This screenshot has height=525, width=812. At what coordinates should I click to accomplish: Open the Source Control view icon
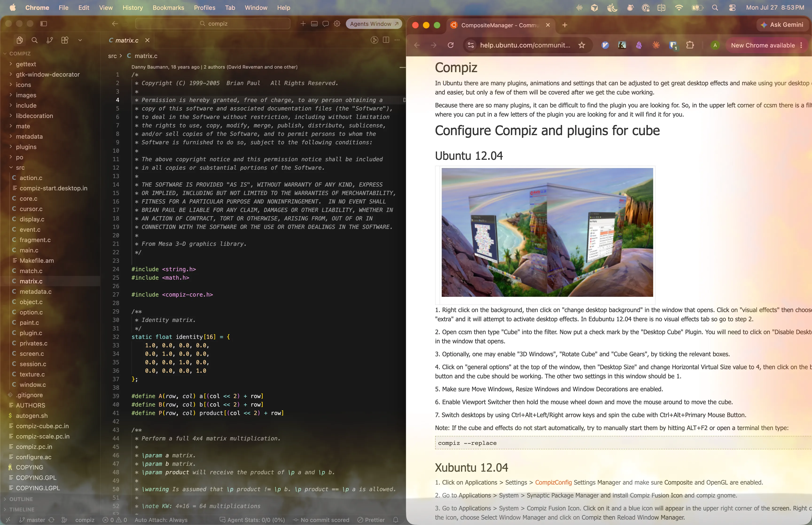[x=50, y=40]
